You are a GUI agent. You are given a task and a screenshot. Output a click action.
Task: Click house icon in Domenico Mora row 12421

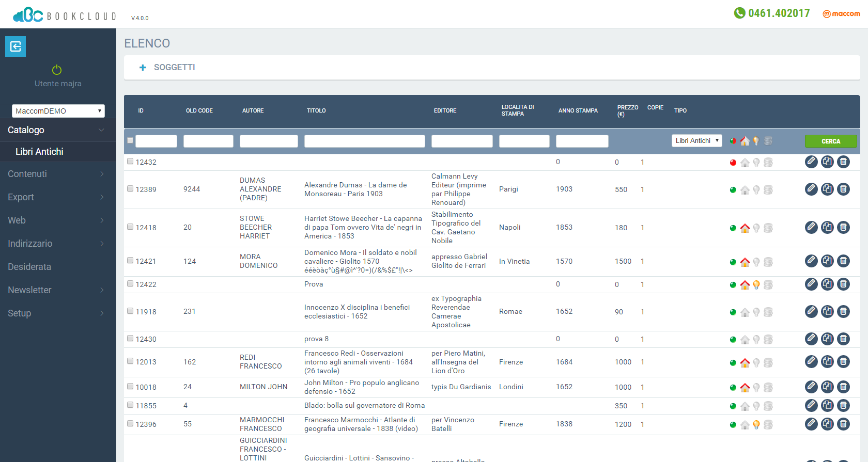tap(745, 262)
